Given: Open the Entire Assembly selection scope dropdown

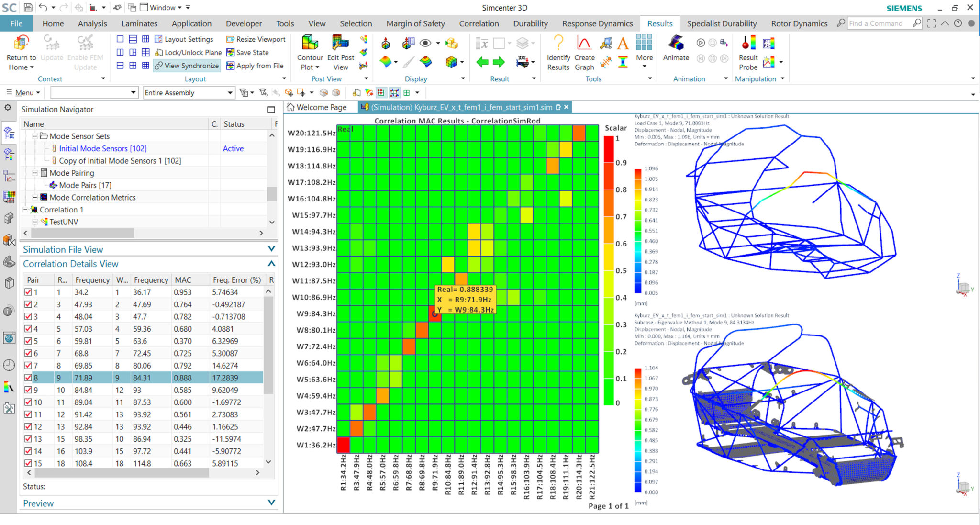Looking at the screenshot, I should [x=230, y=92].
